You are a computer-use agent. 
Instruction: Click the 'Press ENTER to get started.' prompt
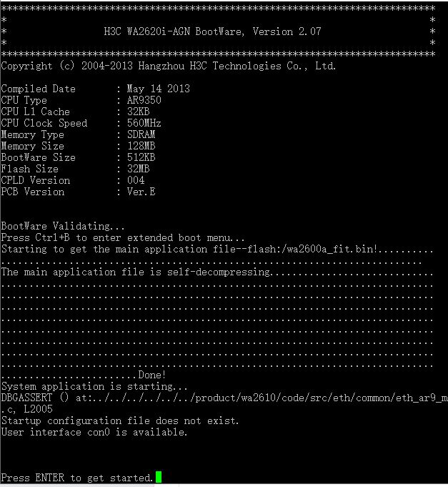[x=77, y=478]
